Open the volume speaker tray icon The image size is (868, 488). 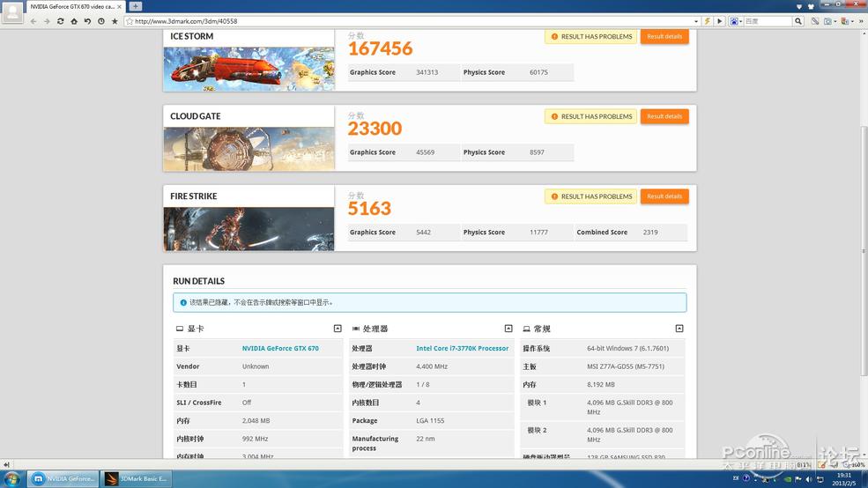pos(809,479)
